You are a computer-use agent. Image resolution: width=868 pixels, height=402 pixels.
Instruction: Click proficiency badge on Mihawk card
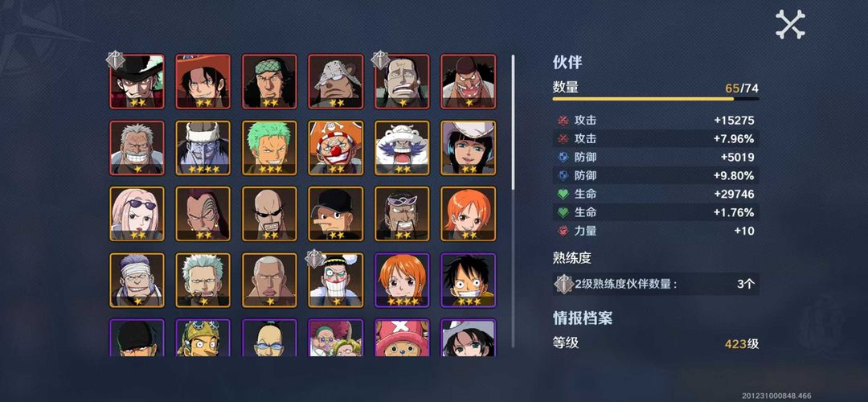pos(115,59)
